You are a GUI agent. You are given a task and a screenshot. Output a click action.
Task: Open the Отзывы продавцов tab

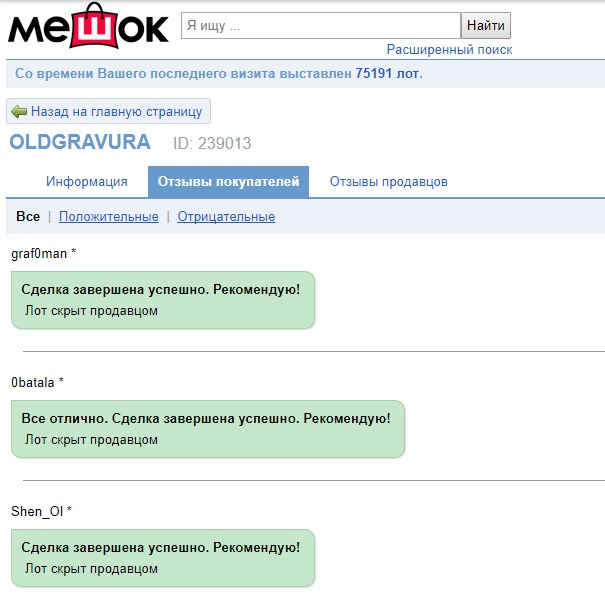(x=389, y=181)
